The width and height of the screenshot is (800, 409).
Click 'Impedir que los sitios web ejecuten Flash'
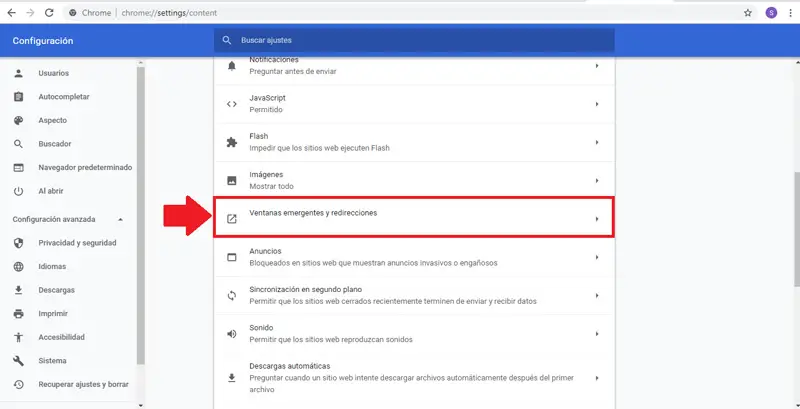click(x=319, y=148)
